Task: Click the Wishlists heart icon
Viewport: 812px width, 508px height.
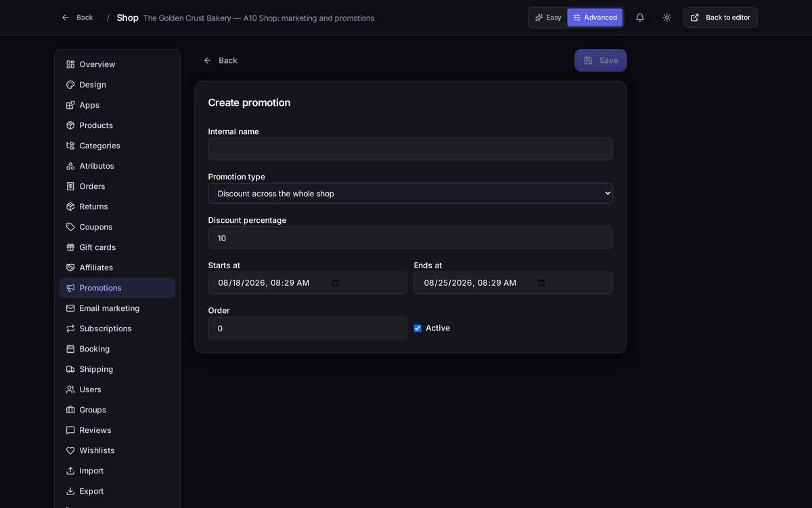Action: (70, 450)
